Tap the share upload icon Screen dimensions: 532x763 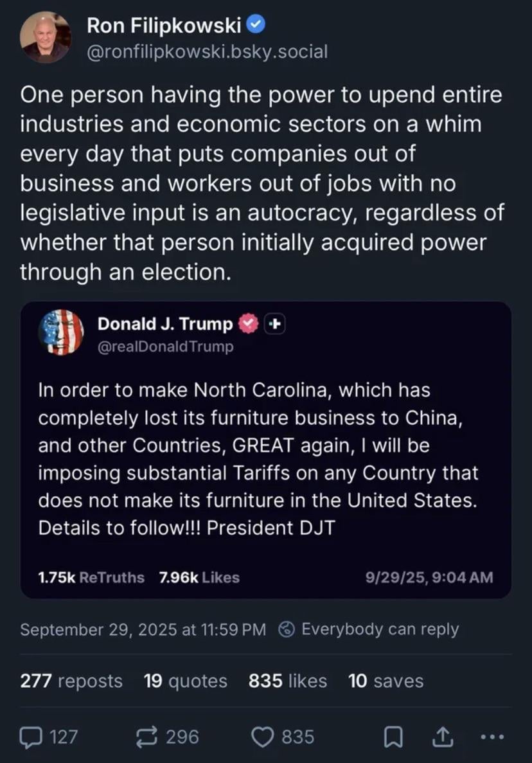pos(443,737)
